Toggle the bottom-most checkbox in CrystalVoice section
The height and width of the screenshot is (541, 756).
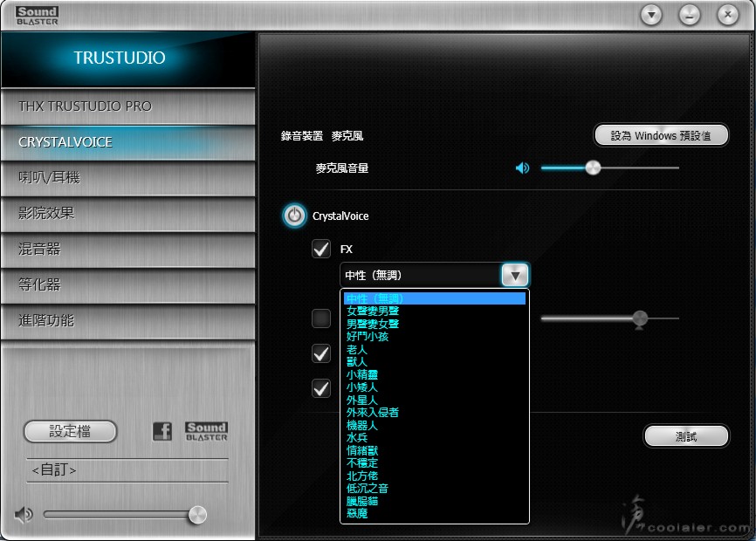coord(321,389)
